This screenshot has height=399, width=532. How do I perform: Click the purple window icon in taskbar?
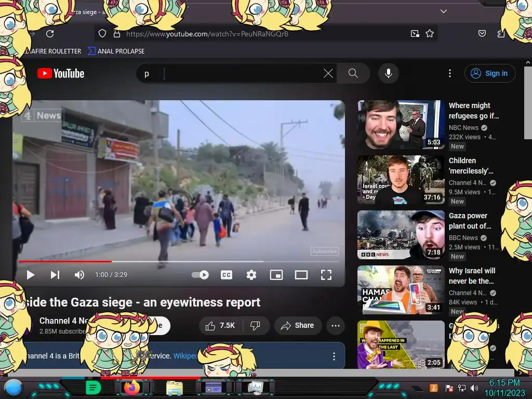point(214,387)
